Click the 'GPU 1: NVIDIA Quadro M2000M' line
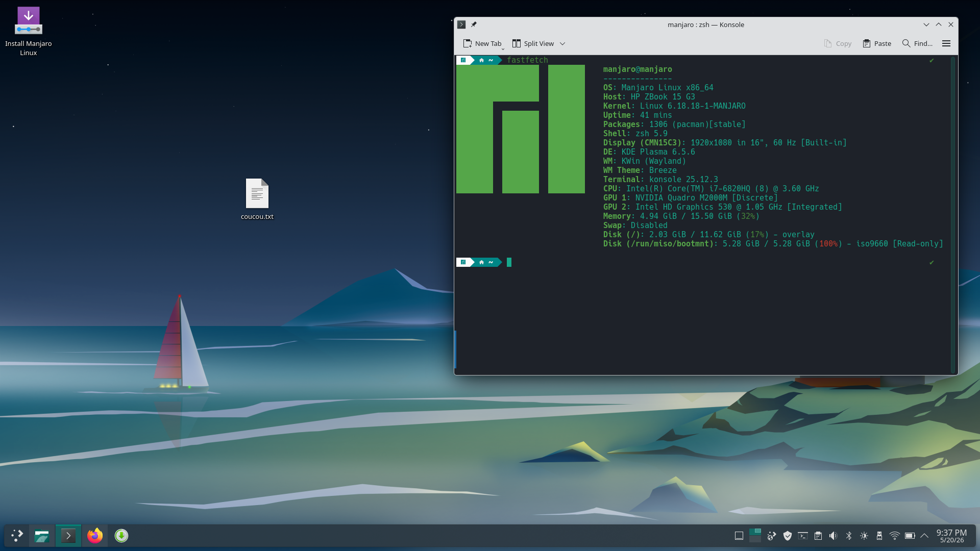980x551 pixels. tap(691, 198)
